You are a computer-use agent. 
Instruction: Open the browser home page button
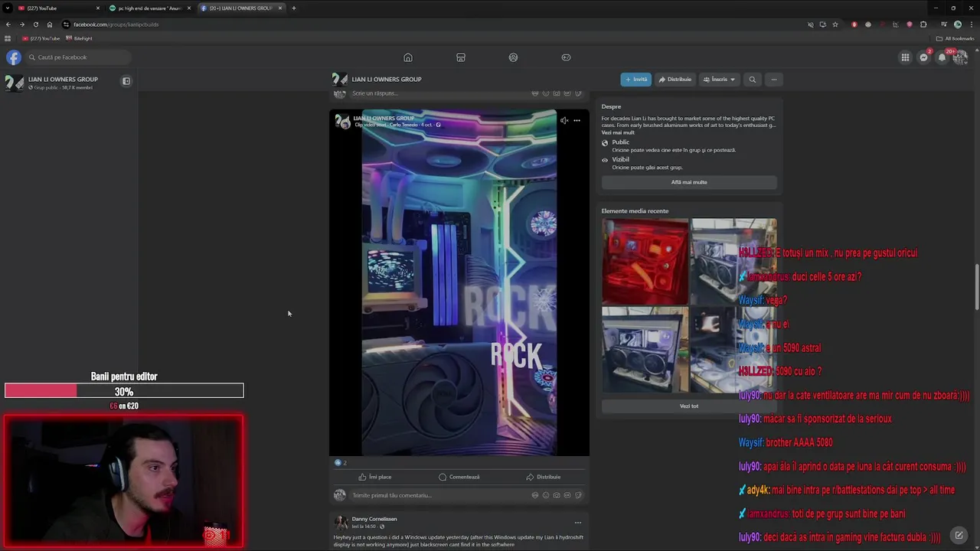pos(50,24)
